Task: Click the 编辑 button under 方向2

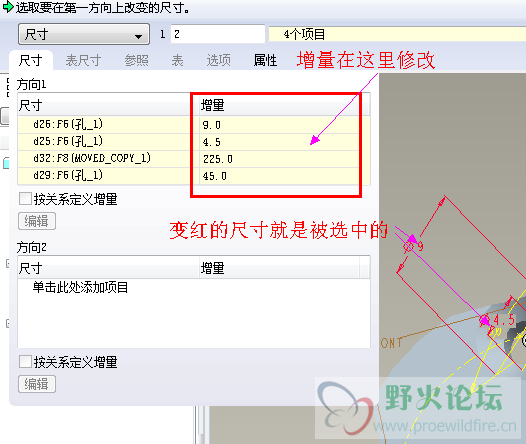Action: pos(37,384)
